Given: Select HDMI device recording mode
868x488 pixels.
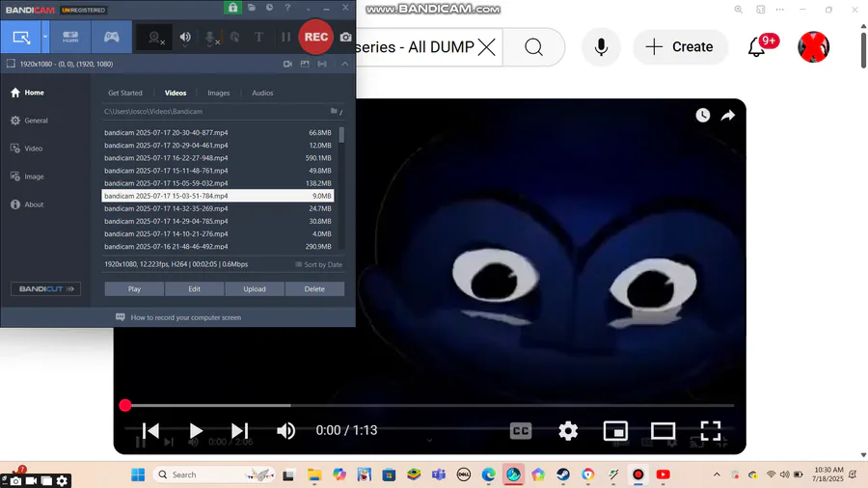Looking at the screenshot, I should point(70,37).
